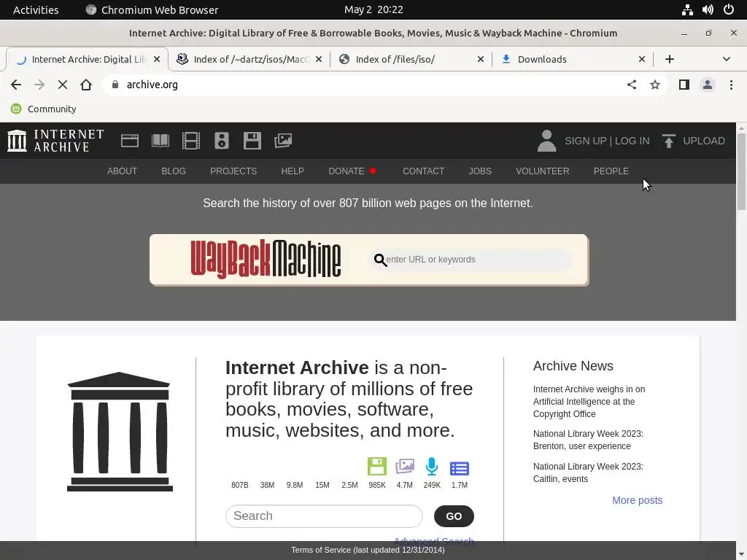747x560 pixels.
Task: Open HELP in navigation menu
Action: pyautogui.click(x=293, y=171)
